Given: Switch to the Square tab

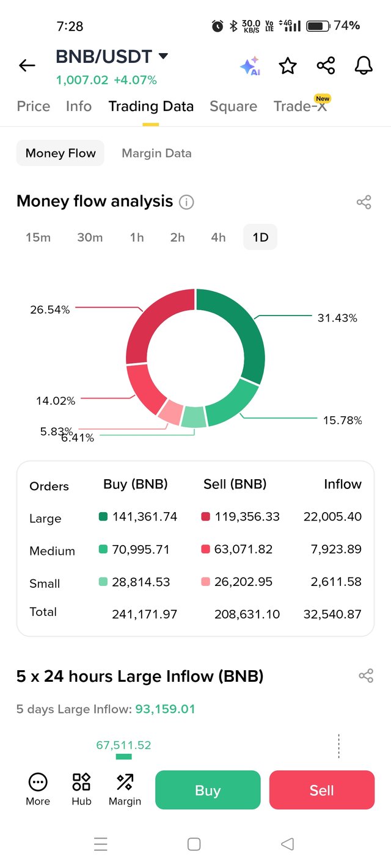Looking at the screenshot, I should pyautogui.click(x=233, y=106).
